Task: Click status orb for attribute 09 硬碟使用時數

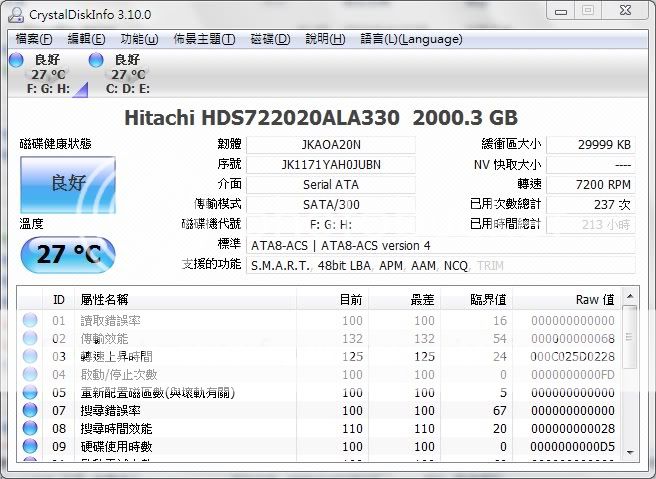Action: click(x=30, y=446)
